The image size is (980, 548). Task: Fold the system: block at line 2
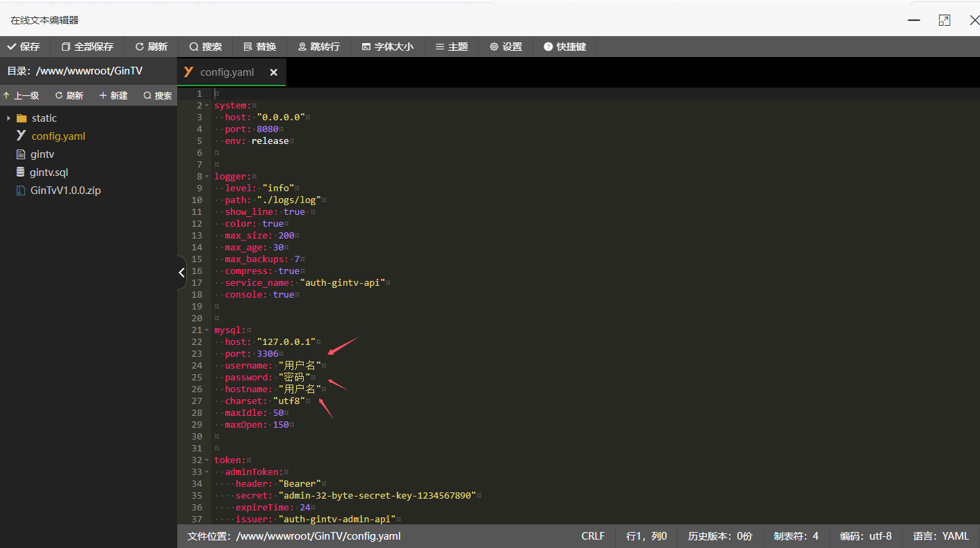click(x=207, y=106)
